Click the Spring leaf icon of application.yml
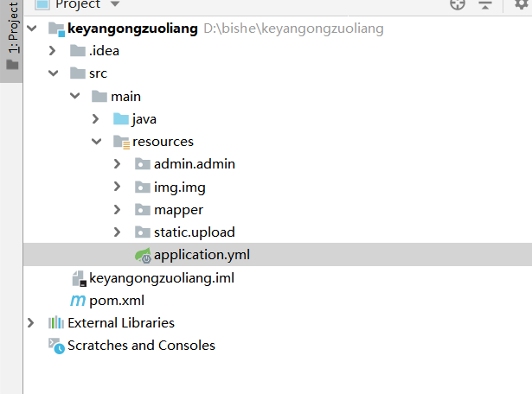 point(143,255)
